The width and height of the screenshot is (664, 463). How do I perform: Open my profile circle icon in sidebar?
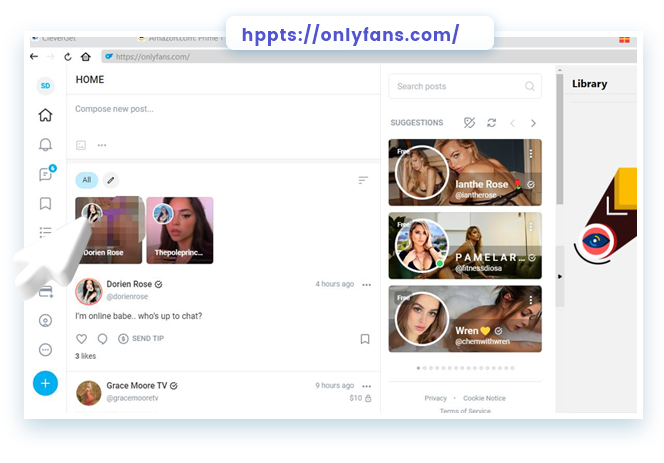point(45,321)
